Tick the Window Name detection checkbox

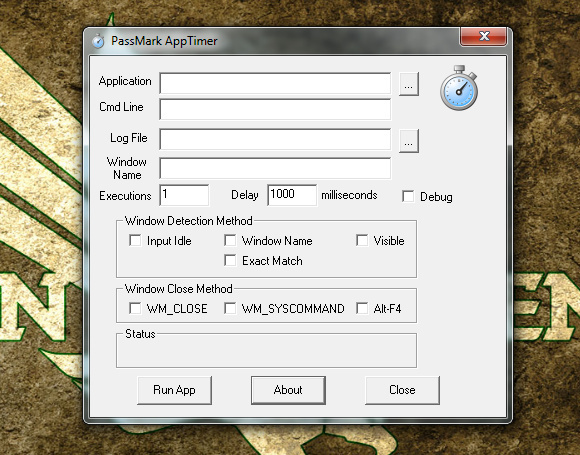coord(230,240)
